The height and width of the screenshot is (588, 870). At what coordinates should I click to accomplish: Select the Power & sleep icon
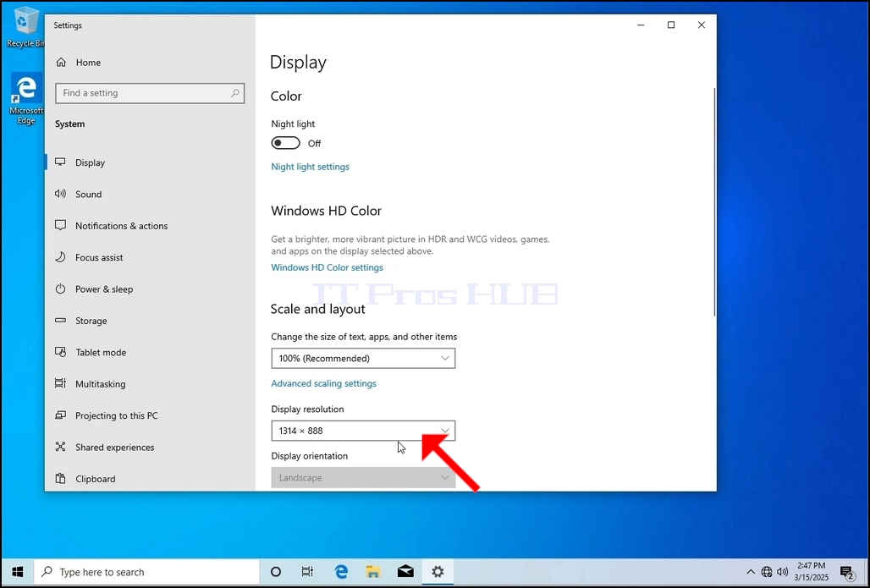(60, 289)
